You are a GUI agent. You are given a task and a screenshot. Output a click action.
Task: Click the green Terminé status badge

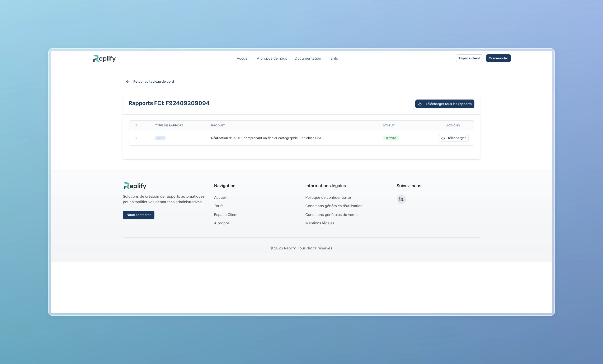(x=391, y=138)
